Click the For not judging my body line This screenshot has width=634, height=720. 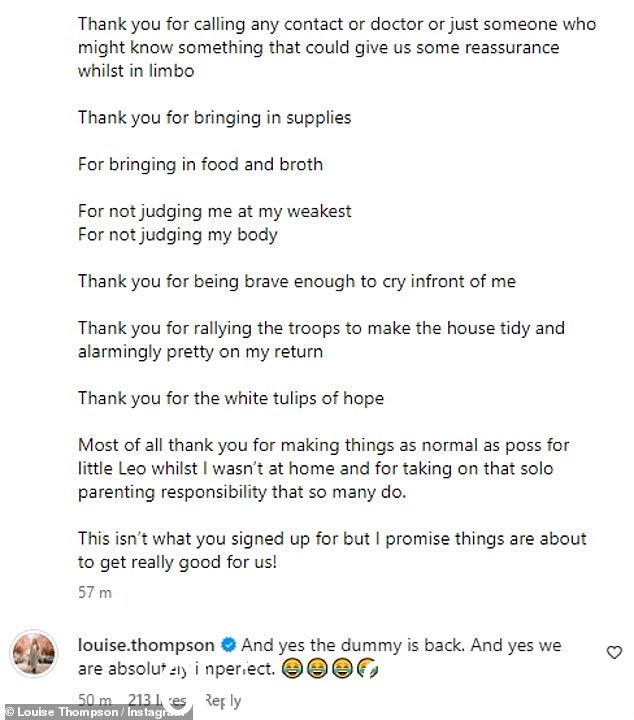178,235
